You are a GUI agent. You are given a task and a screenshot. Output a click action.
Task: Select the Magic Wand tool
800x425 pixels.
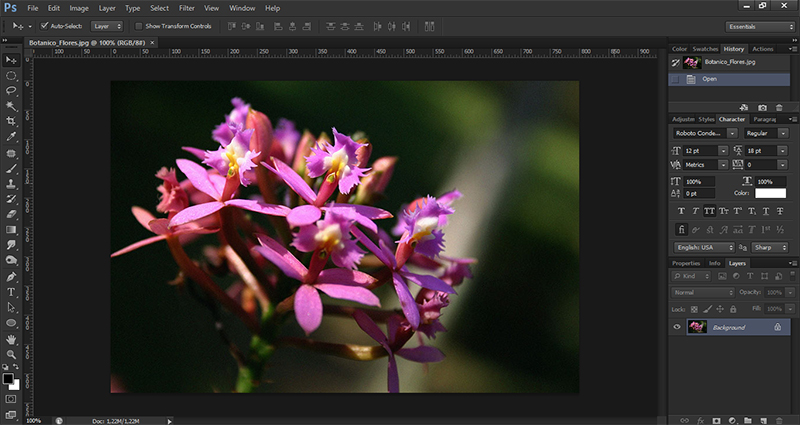coord(11,105)
